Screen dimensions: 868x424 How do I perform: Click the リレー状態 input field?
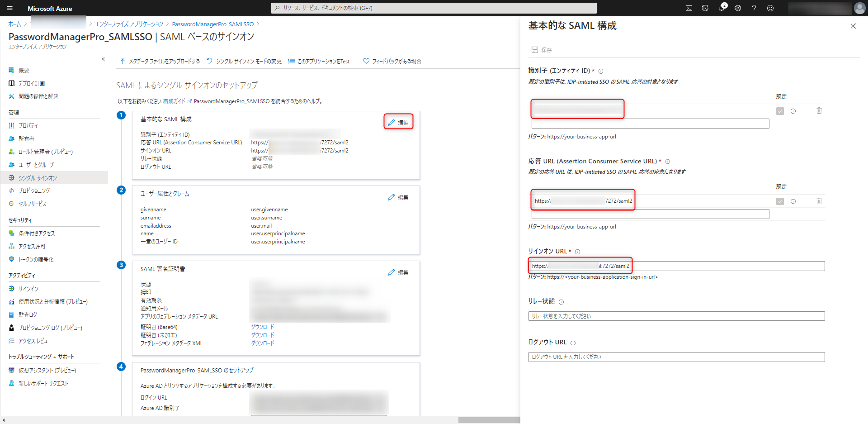pos(676,316)
